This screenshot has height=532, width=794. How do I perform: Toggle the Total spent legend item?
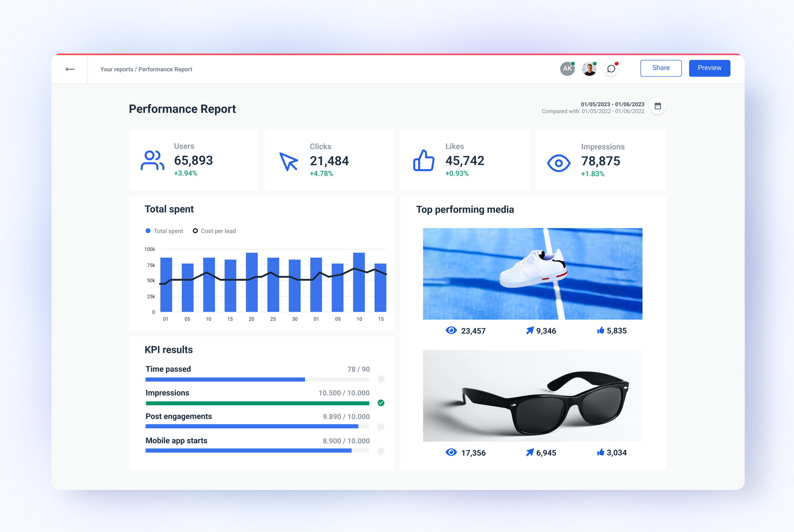(164, 231)
